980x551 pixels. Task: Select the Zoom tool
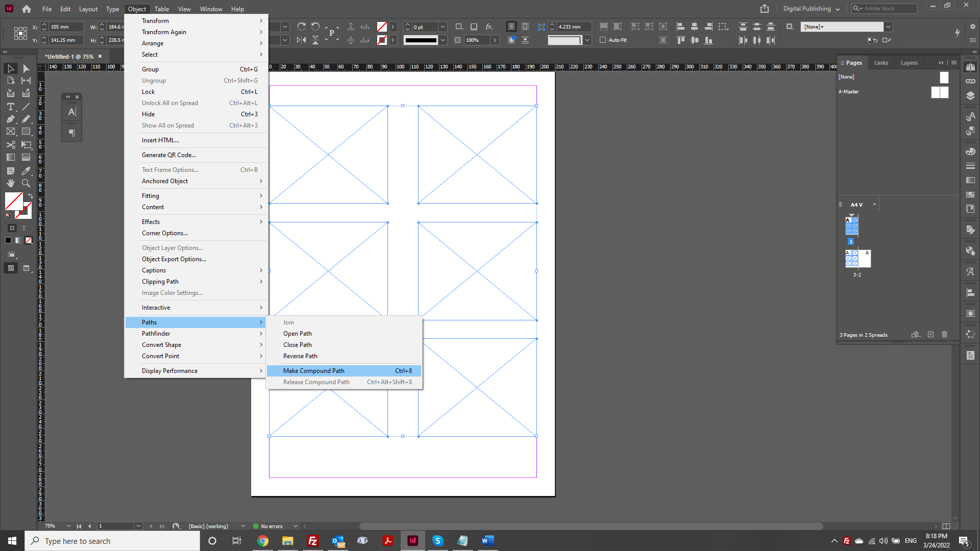26,184
